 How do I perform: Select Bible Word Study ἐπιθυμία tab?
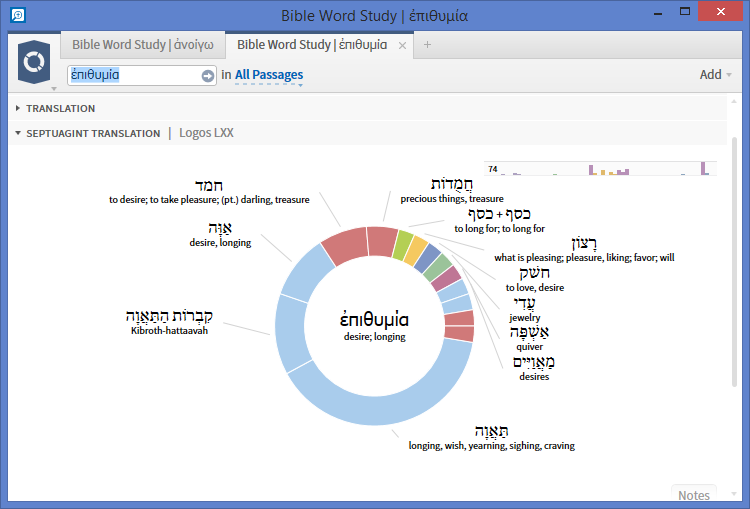click(312, 45)
